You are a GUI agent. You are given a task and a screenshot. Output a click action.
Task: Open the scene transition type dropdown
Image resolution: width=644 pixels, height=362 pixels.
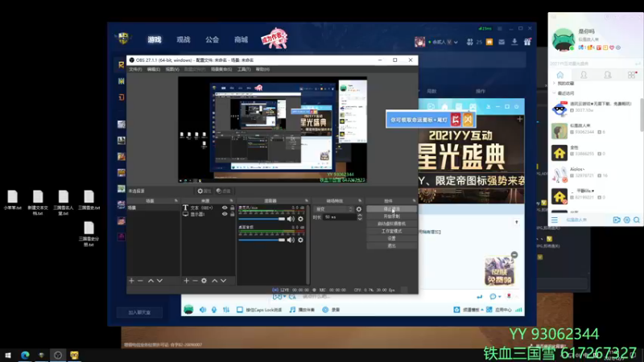pyautogui.click(x=333, y=209)
